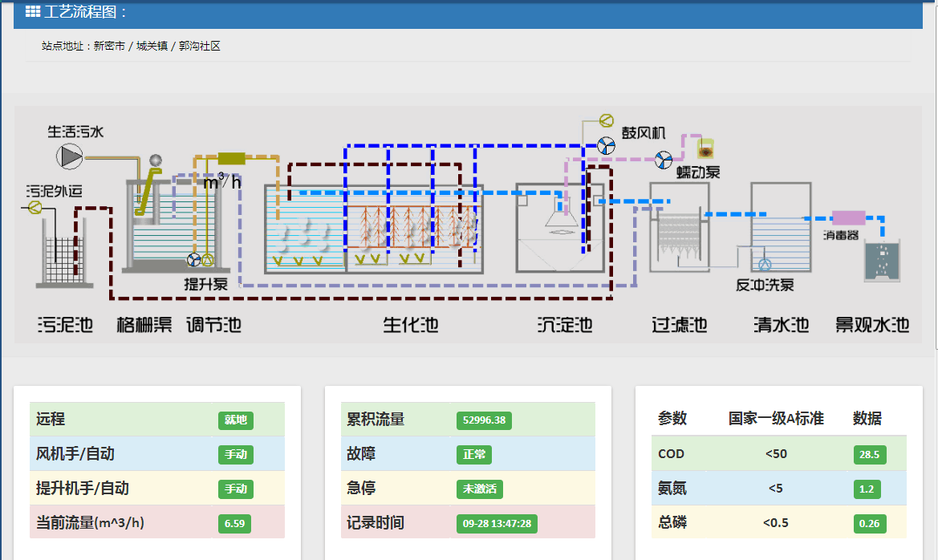Viewport: 938px width, 560px height.
Task: Click the COD data value 28.5
Action: coord(869,454)
